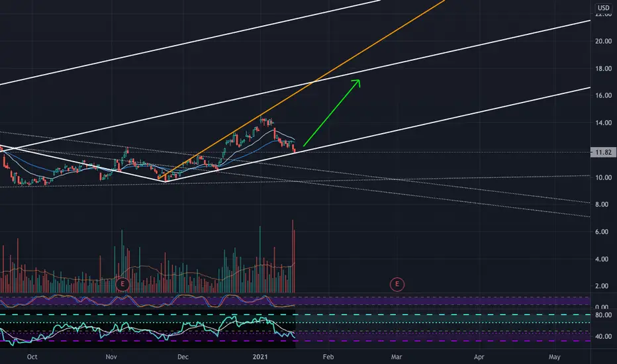Click the RSI 80.00 scale label
617x364 pixels.
(x=603, y=315)
